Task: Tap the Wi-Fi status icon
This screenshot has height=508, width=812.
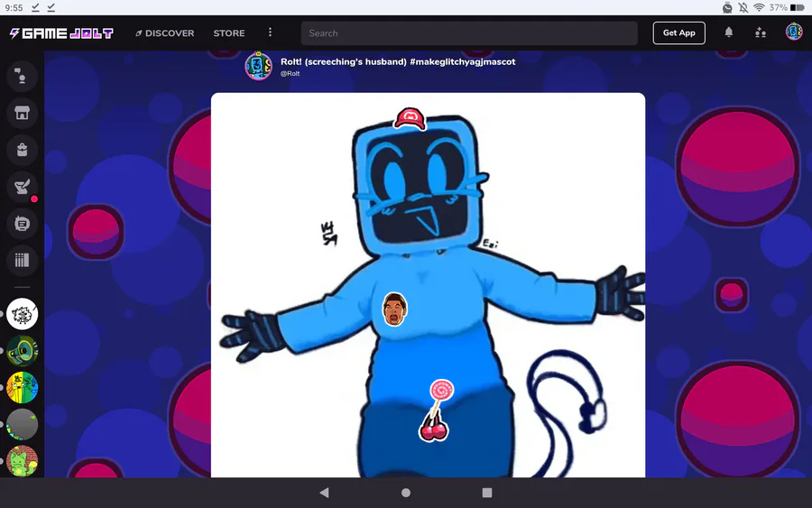Action: coord(759,7)
